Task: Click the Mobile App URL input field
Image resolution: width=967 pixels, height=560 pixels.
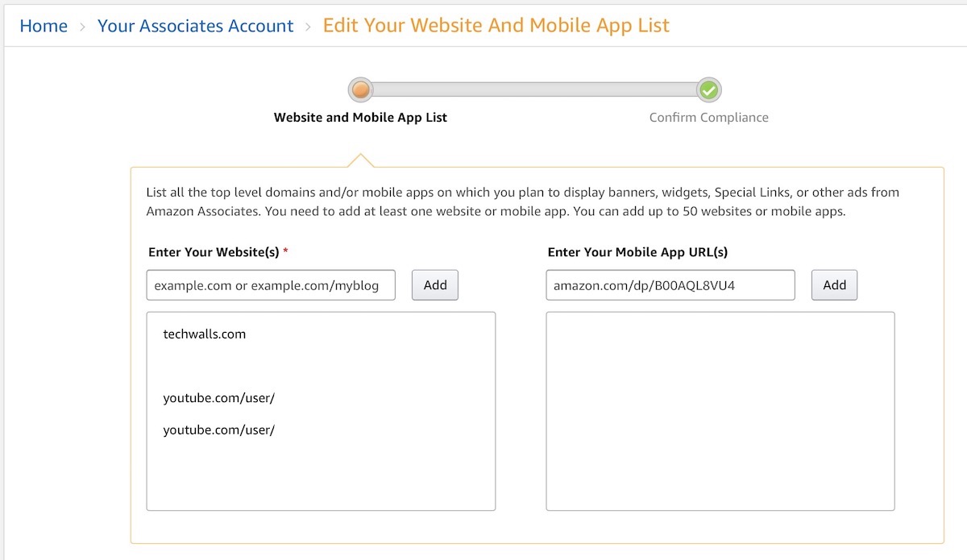Action: pos(670,285)
